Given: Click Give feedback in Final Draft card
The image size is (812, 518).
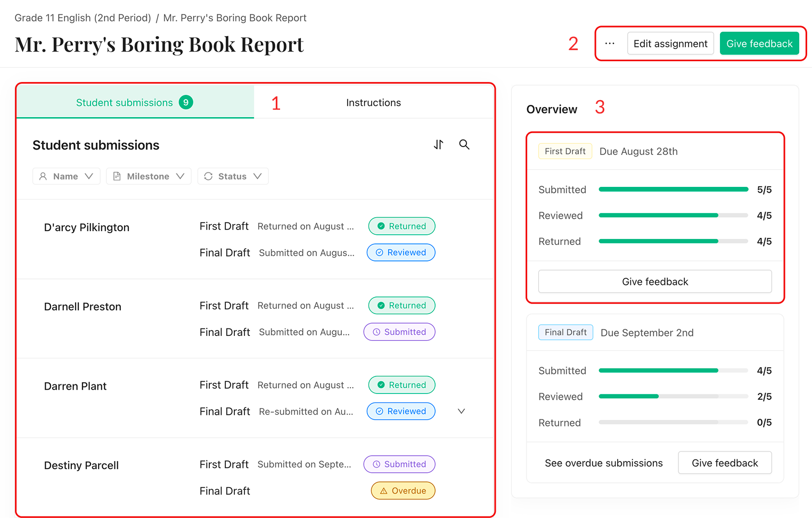Looking at the screenshot, I should click(x=725, y=463).
